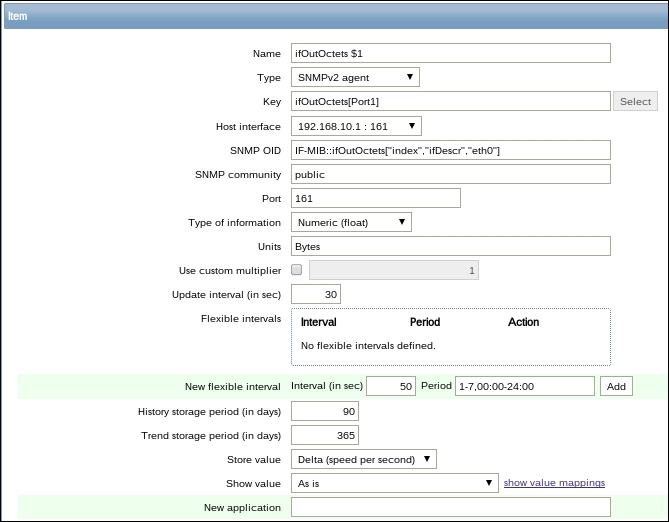The width and height of the screenshot is (669, 522).
Task: Enable the Use custom multiplier checkbox
Action: coord(297,270)
